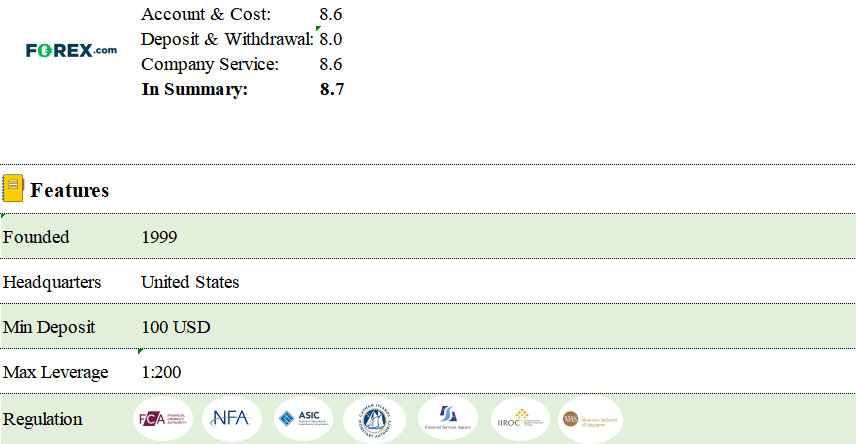Select the Account & Cost score 8.6
The image size is (856, 444).
pos(331,14)
